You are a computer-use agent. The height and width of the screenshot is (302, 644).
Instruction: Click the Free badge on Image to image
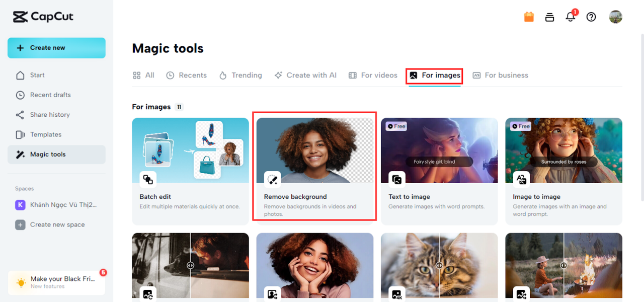521,126
